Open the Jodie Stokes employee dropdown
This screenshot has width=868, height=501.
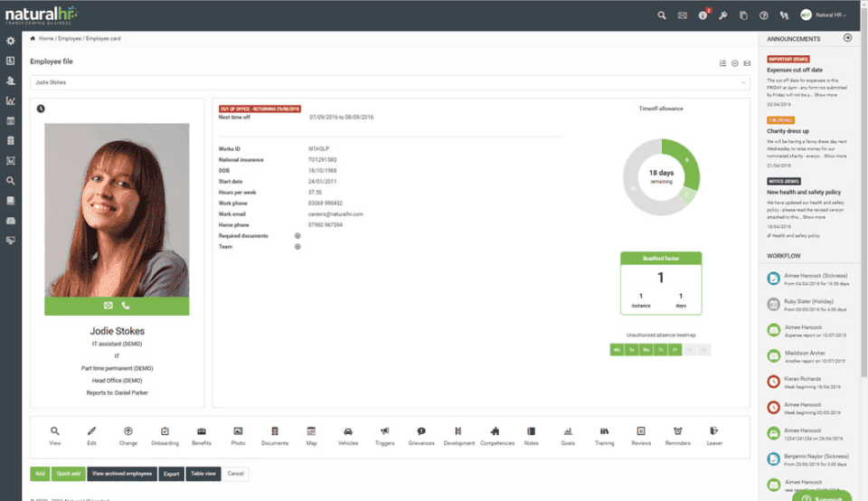pyautogui.click(x=390, y=82)
